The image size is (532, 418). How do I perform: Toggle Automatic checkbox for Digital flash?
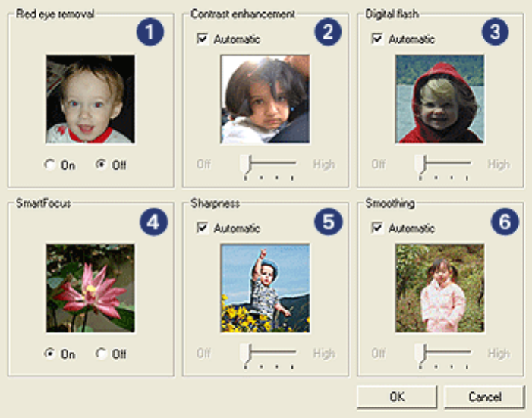click(377, 39)
